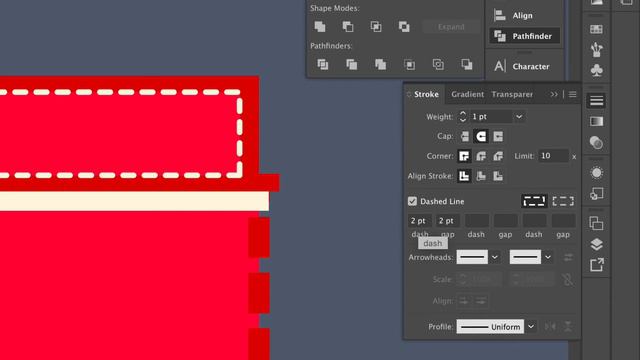Click the Trim pathfinder icon
Viewport: 640px width, 360px height.
(351, 64)
